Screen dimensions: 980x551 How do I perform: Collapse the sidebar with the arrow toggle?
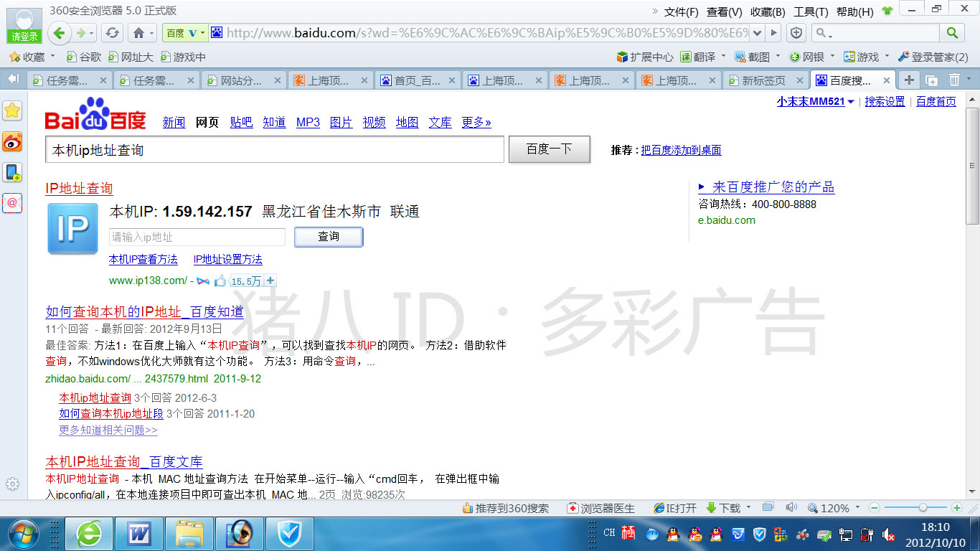[13, 79]
